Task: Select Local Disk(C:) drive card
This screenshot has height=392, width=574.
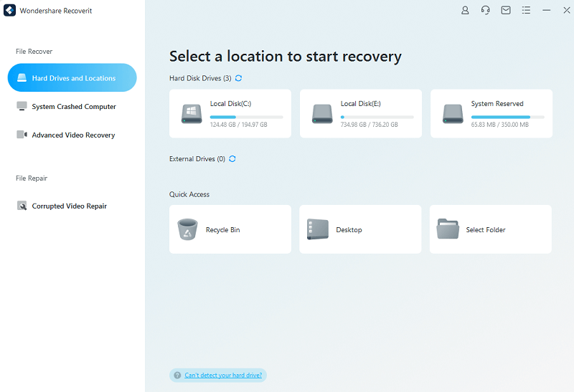Action: [x=230, y=113]
